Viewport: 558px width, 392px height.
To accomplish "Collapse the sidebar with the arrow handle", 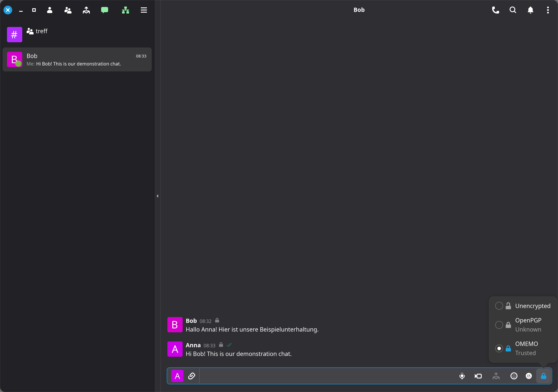I will click(158, 196).
